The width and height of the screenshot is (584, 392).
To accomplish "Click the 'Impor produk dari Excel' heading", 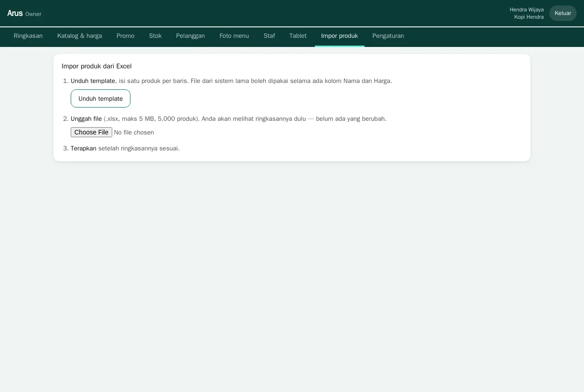I will [x=97, y=66].
